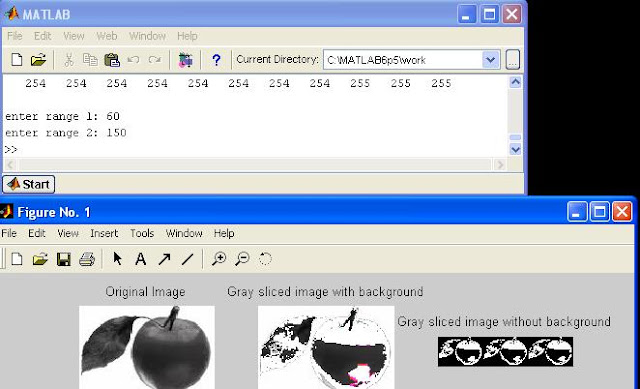
Task: Open Window menu in MATLAB window
Action: click(x=147, y=36)
